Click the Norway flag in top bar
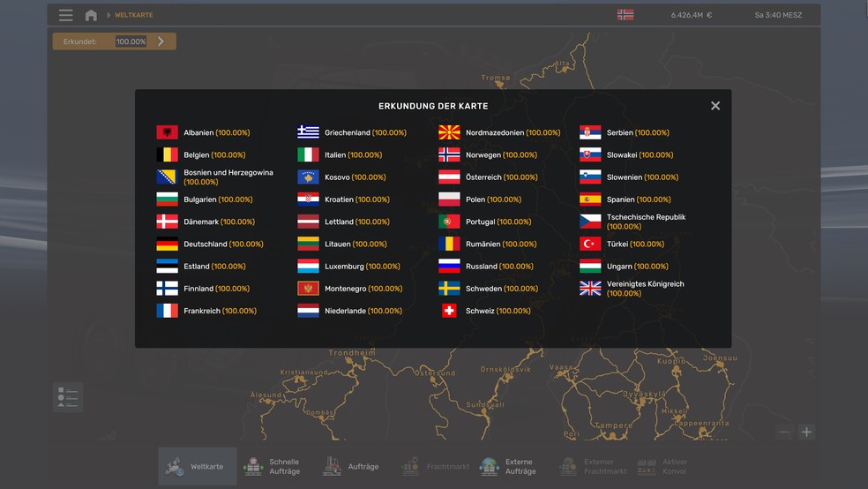 pyautogui.click(x=625, y=15)
